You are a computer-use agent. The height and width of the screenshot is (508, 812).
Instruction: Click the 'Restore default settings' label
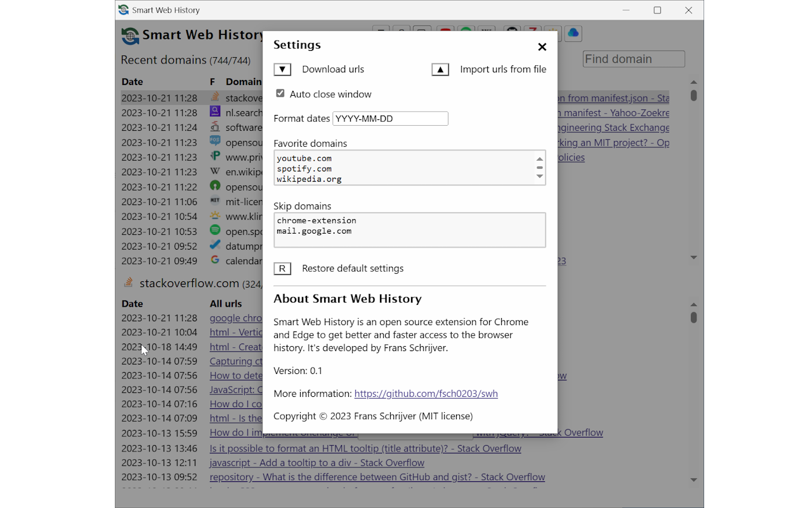[353, 269]
